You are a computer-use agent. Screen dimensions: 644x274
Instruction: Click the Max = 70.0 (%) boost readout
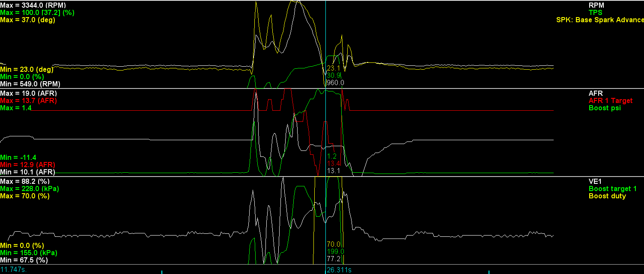click(x=25, y=196)
